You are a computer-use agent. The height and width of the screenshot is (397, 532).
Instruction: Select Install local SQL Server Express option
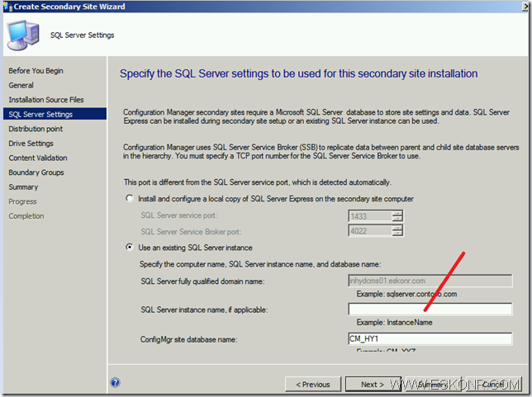(x=129, y=198)
